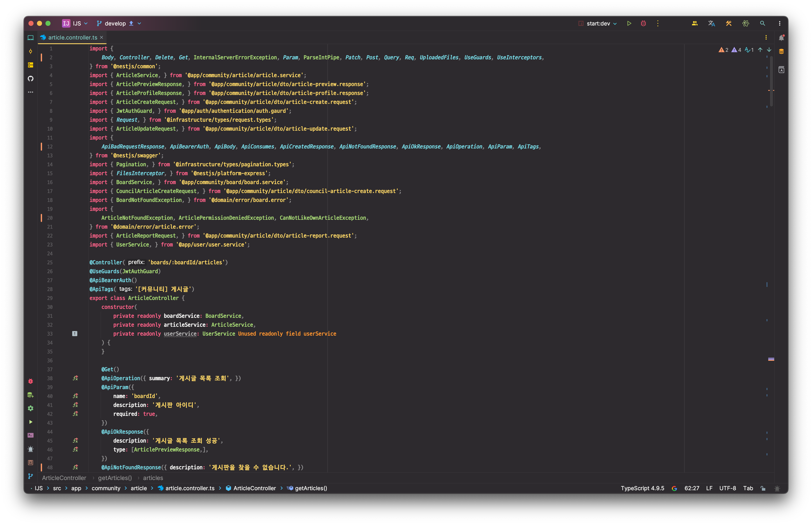This screenshot has width=812, height=525.
Task: Select the article.controller.ts tab
Action: click(x=72, y=38)
